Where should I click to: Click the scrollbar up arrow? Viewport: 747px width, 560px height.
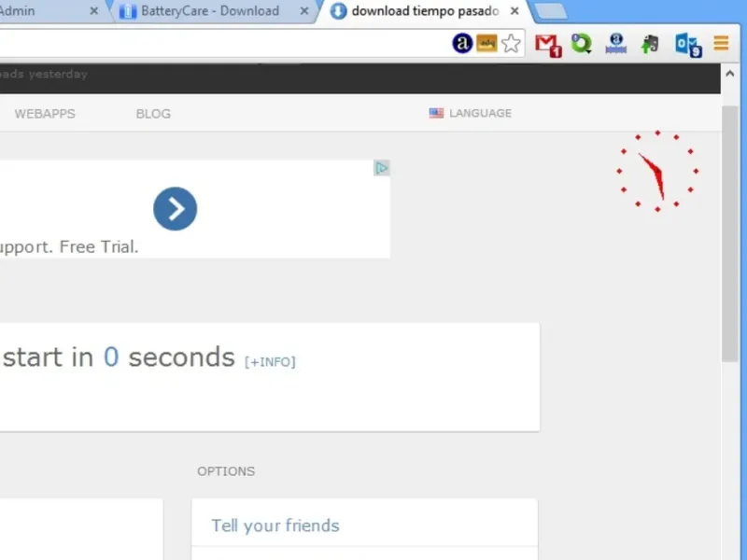[x=729, y=74]
